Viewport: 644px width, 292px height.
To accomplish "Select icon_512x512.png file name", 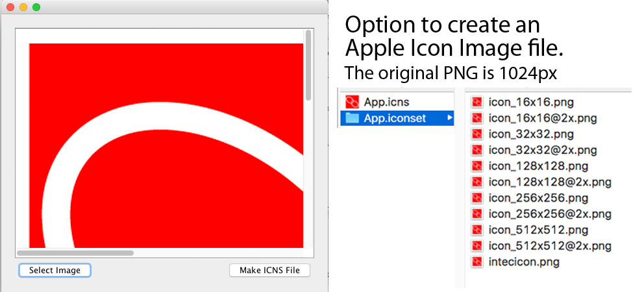I will coord(538,230).
